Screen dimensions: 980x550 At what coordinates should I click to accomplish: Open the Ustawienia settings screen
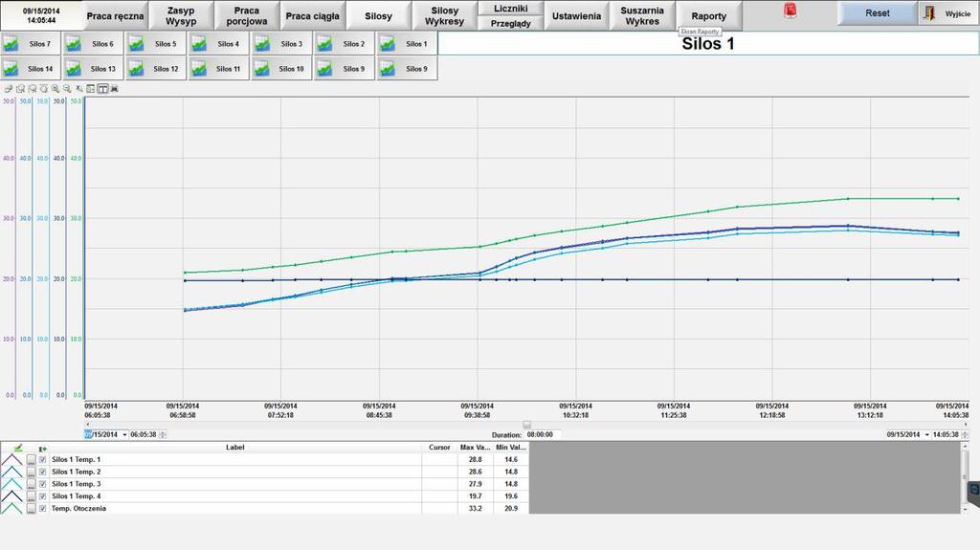[576, 16]
